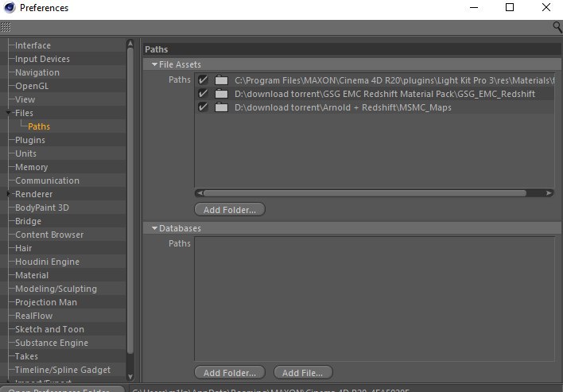Viewport: 563px width, 392px height.
Task: Select Sketch and Toon category
Action: click(49, 329)
